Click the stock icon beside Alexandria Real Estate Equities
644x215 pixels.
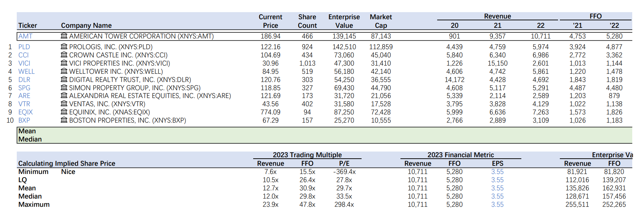64,95
